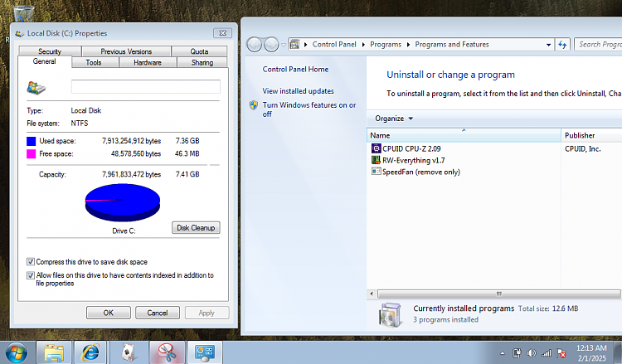Click the Control Panel icon in the address bar
This screenshot has width=622, height=364.
click(294, 45)
